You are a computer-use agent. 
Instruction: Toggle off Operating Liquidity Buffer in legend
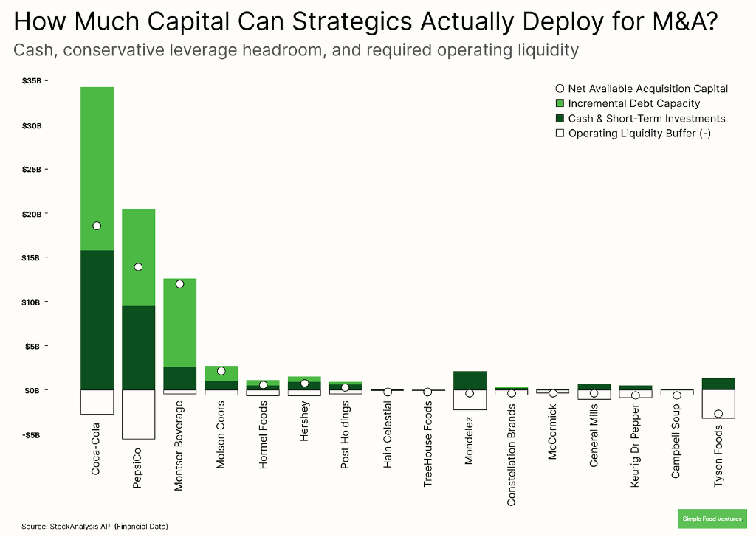click(x=641, y=133)
